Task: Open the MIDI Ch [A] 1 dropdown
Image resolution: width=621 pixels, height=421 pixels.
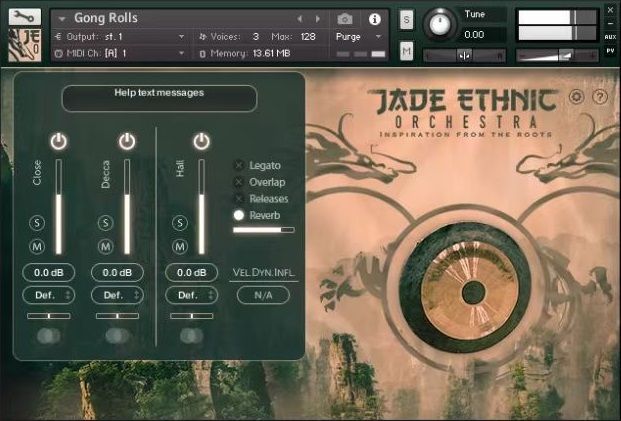Action: pos(120,53)
